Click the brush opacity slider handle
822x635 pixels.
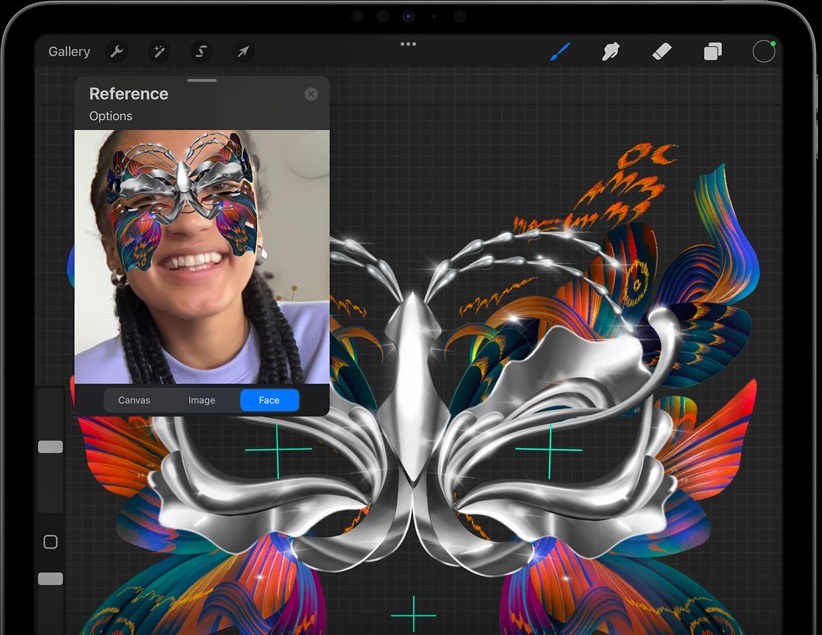click(x=50, y=579)
